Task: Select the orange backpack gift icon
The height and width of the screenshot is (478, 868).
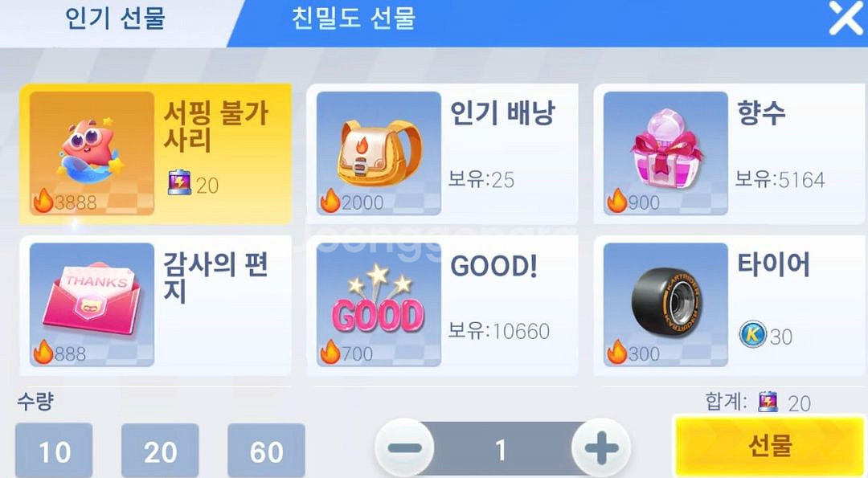Action: [379, 153]
